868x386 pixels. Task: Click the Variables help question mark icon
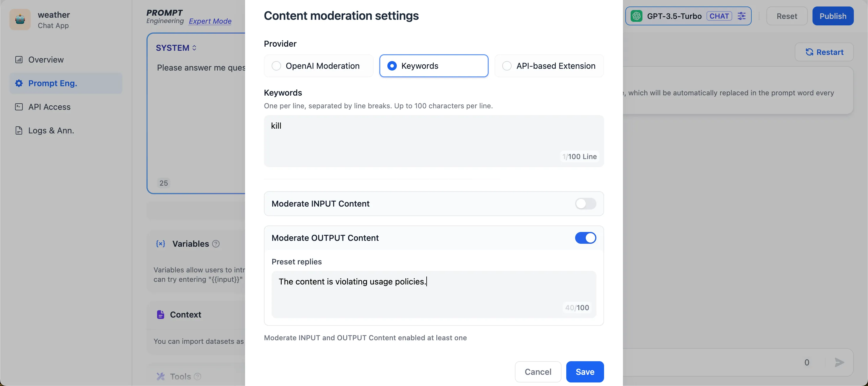(x=216, y=244)
